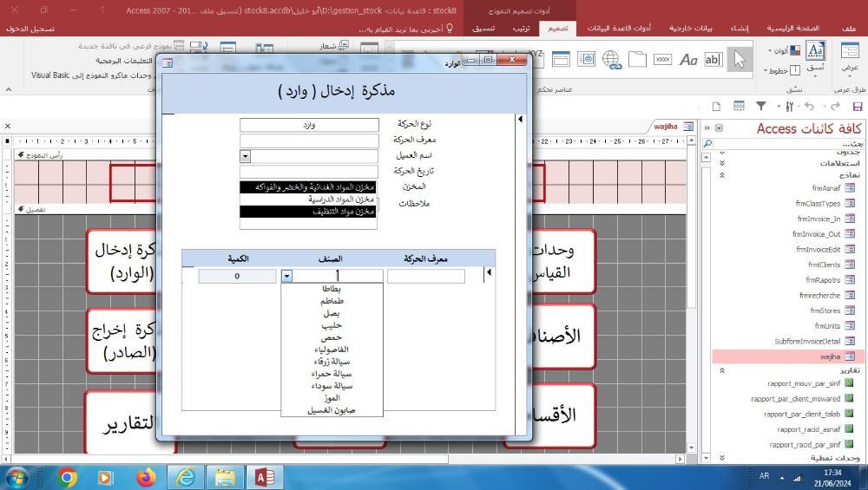Click the new blank document icon

click(x=716, y=106)
